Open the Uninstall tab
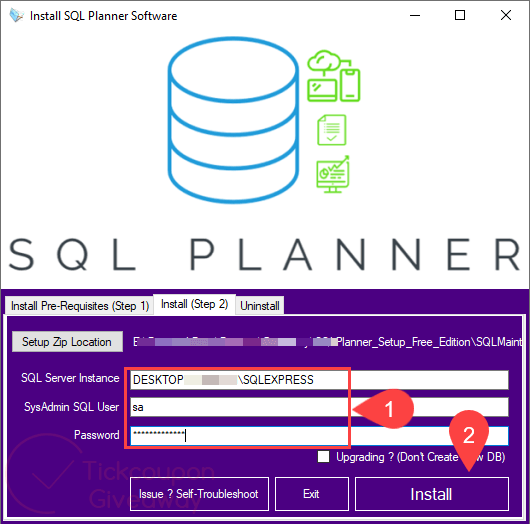The height and width of the screenshot is (524, 530). [260, 306]
